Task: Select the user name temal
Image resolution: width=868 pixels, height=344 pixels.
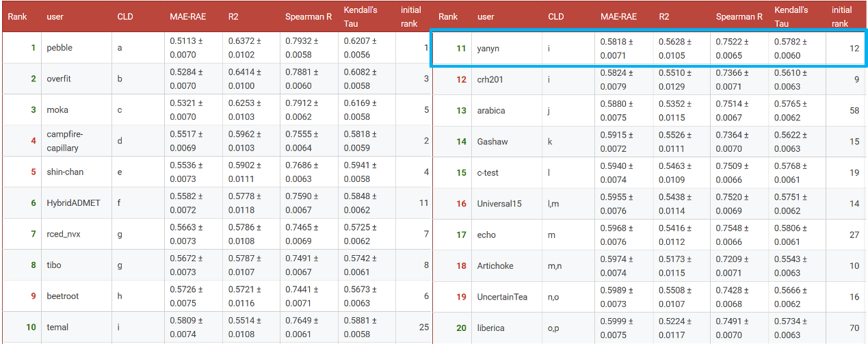Action: pyautogui.click(x=57, y=327)
